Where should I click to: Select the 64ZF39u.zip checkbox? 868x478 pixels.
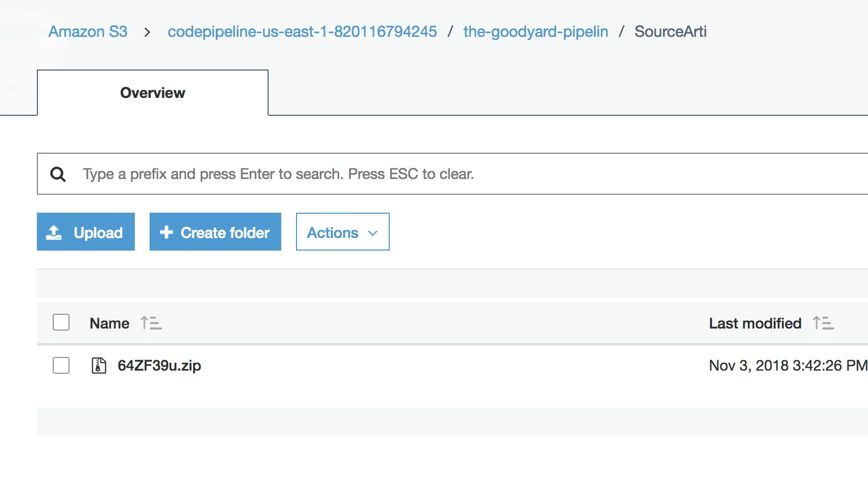(61, 365)
